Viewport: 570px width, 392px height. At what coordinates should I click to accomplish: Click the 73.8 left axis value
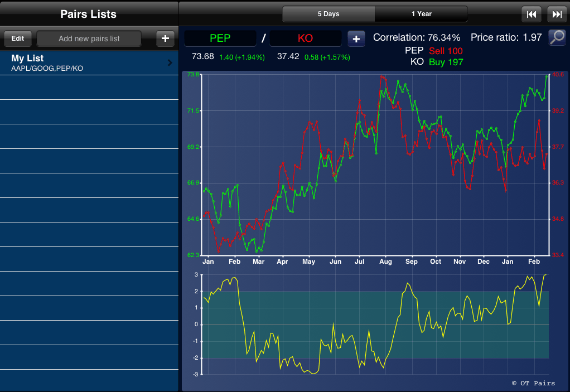[193, 75]
